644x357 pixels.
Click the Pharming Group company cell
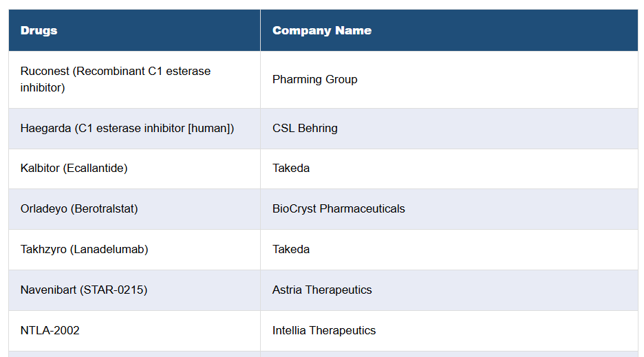tap(314, 79)
